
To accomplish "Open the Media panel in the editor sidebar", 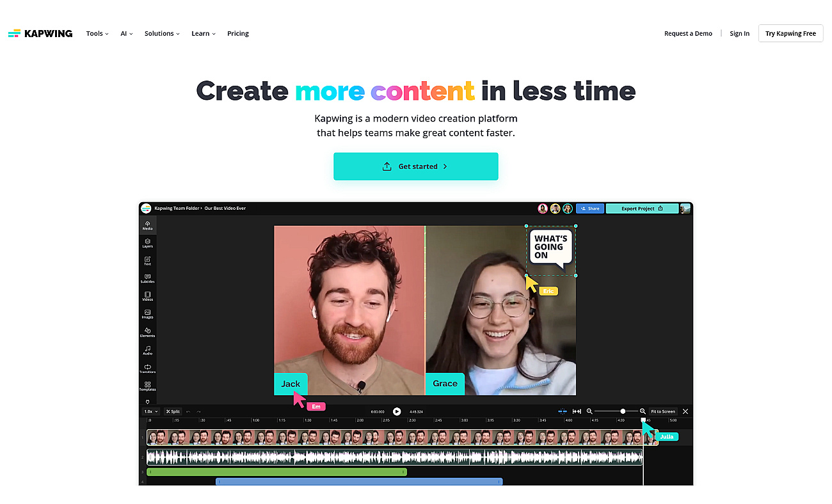I will (147, 225).
